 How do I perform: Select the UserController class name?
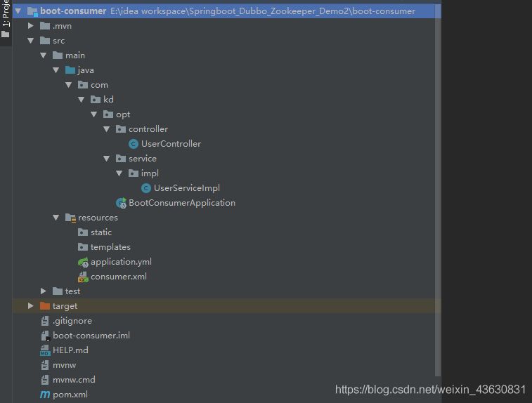coord(171,144)
